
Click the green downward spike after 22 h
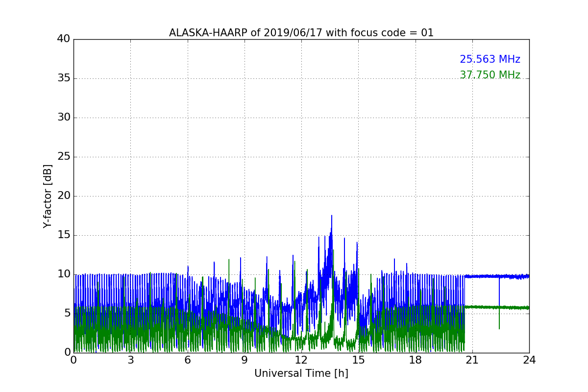[499, 318]
